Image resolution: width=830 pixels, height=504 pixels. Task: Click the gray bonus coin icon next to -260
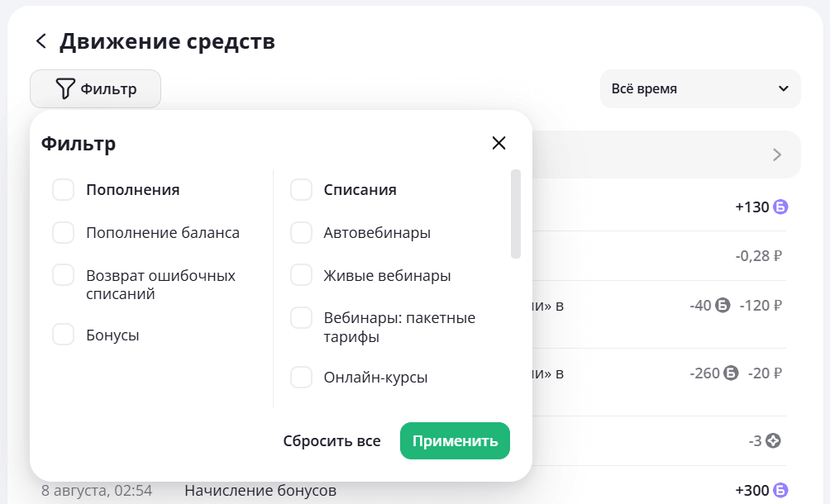[x=732, y=373]
